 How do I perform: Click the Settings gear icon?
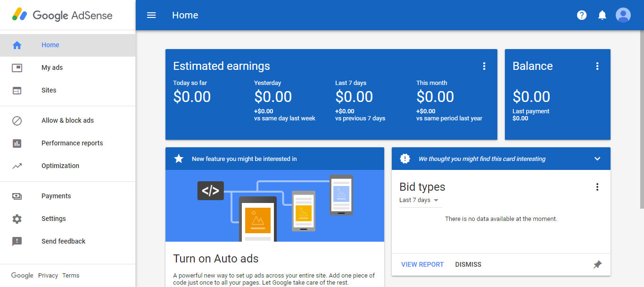point(17,219)
